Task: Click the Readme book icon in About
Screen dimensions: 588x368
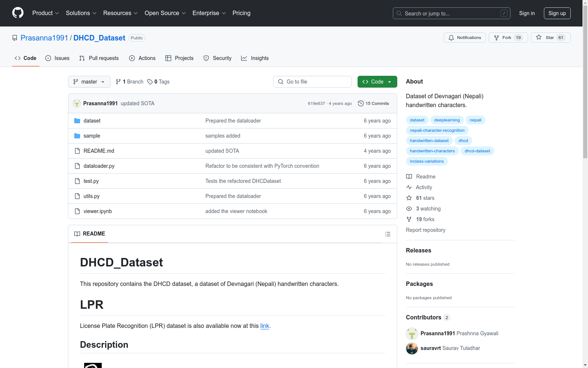Action: (x=409, y=177)
